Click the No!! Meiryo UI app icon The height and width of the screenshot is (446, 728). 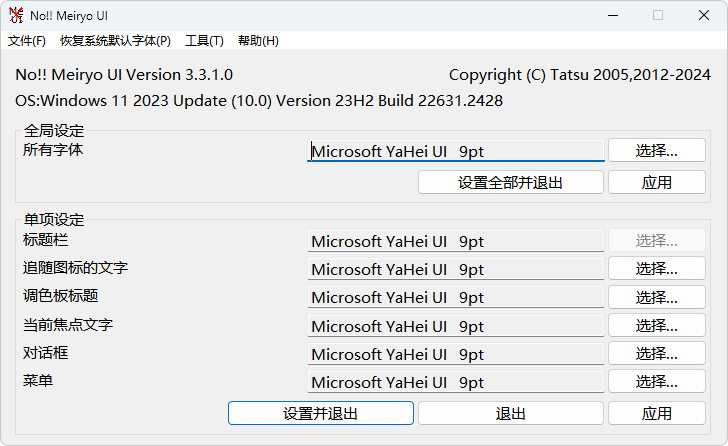(16, 15)
